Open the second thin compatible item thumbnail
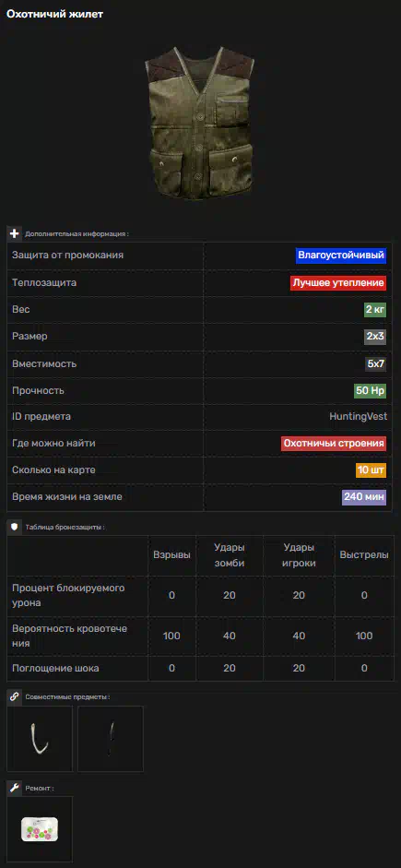The image size is (401, 868). click(x=111, y=739)
